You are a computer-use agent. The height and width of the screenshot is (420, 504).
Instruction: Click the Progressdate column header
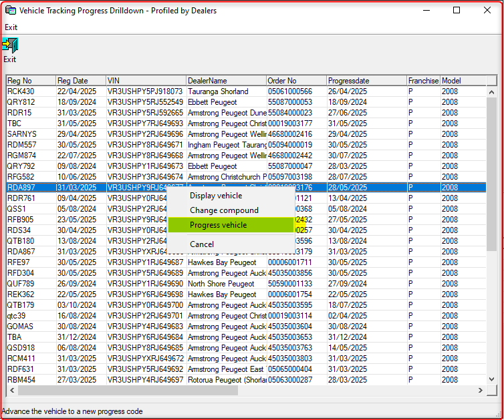click(x=366, y=81)
